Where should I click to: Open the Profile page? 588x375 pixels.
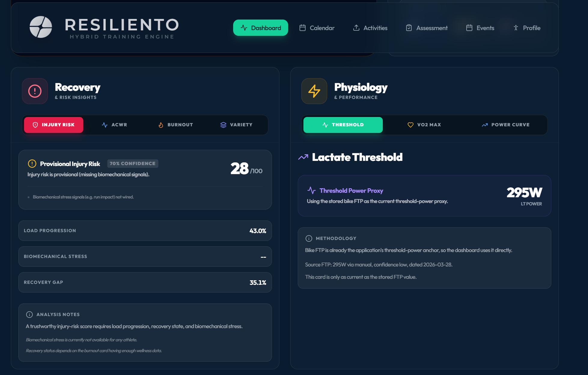[x=527, y=28]
